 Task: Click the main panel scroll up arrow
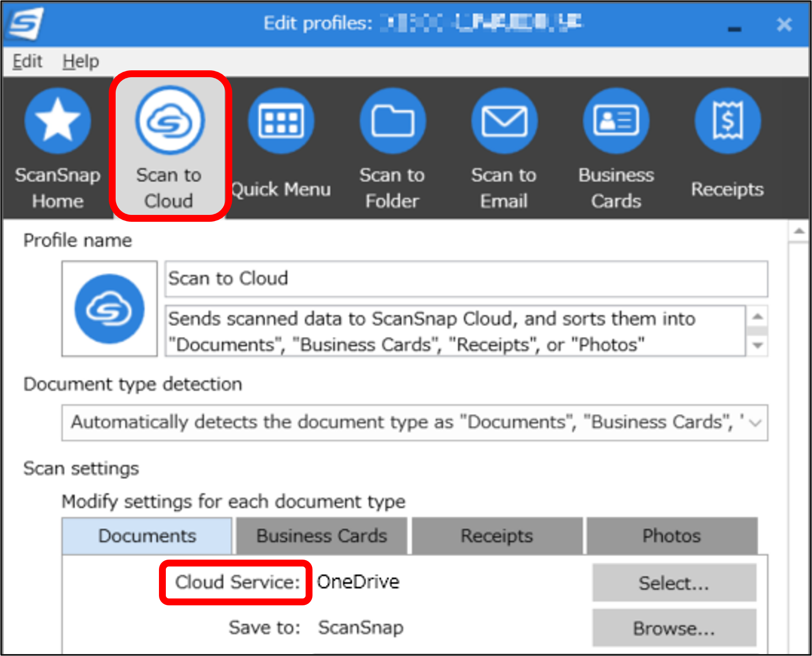pyautogui.click(x=799, y=231)
